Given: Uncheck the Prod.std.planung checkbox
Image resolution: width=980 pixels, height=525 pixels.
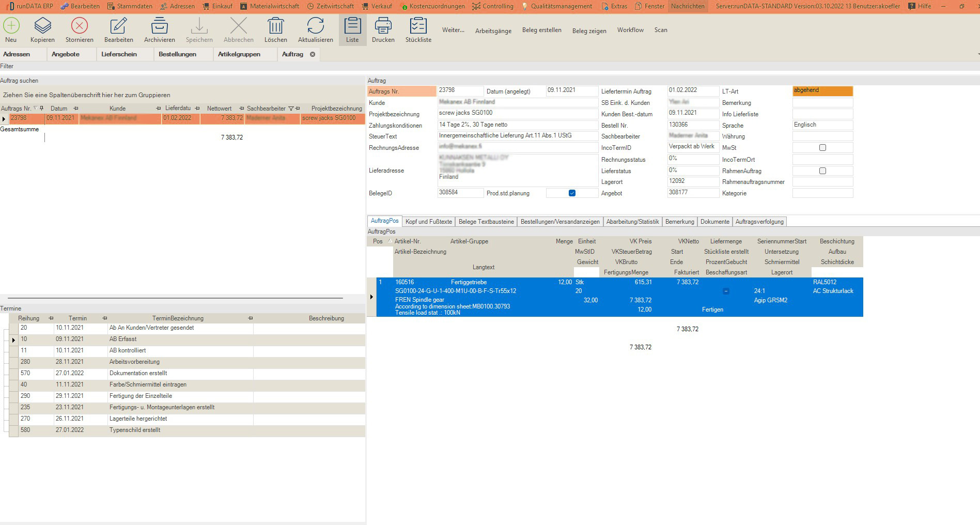Looking at the screenshot, I should pos(572,193).
